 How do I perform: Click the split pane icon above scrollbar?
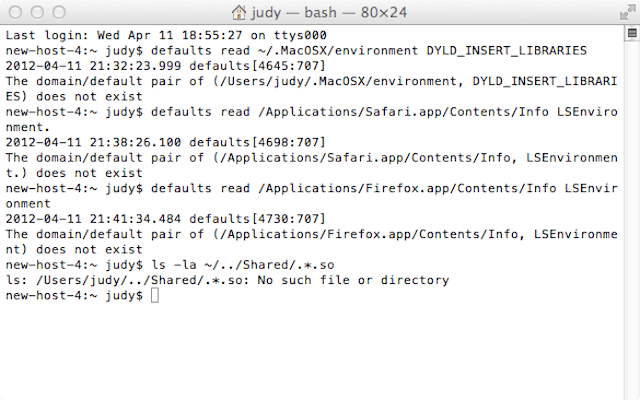click(632, 33)
